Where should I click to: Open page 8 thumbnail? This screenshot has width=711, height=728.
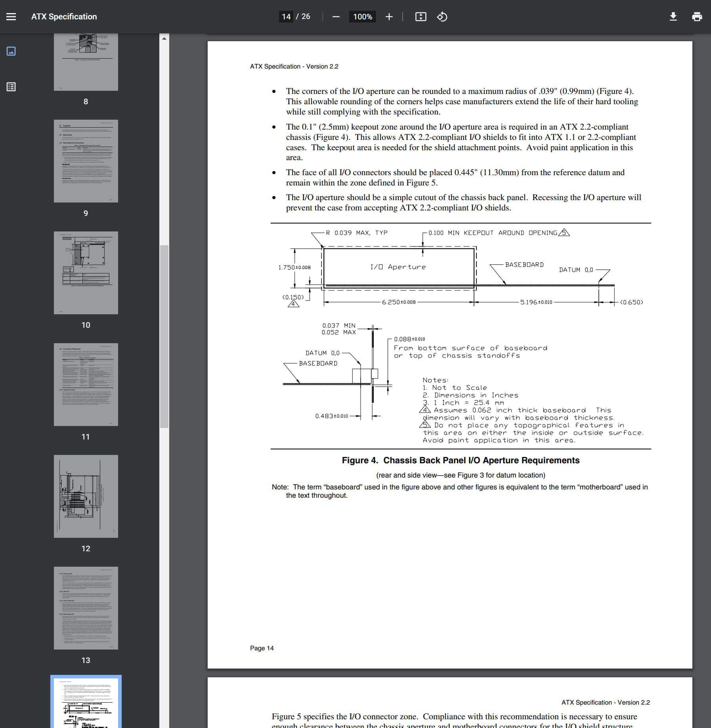(86, 62)
